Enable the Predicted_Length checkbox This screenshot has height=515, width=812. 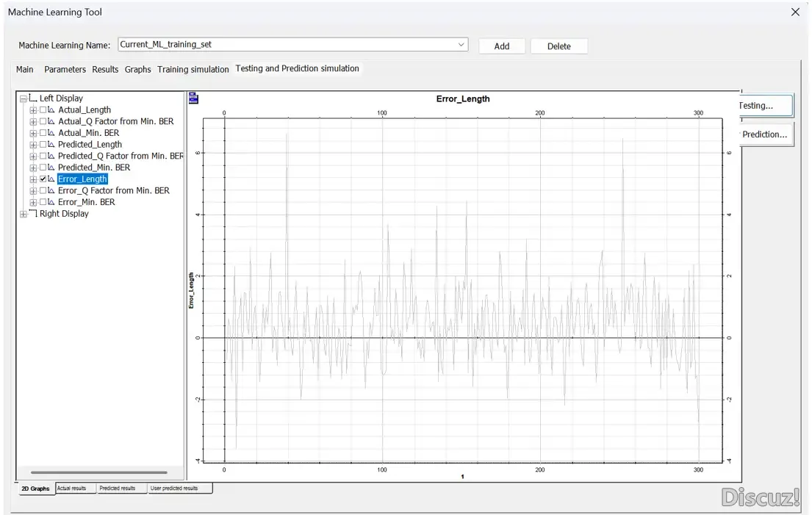(x=43, y=145)
